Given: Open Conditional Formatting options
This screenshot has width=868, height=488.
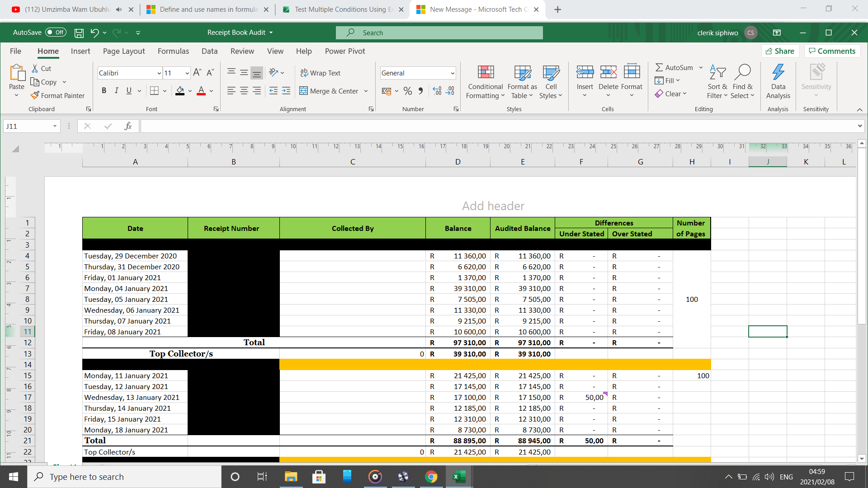Looking at the screenshot, I should click(485, 81).
